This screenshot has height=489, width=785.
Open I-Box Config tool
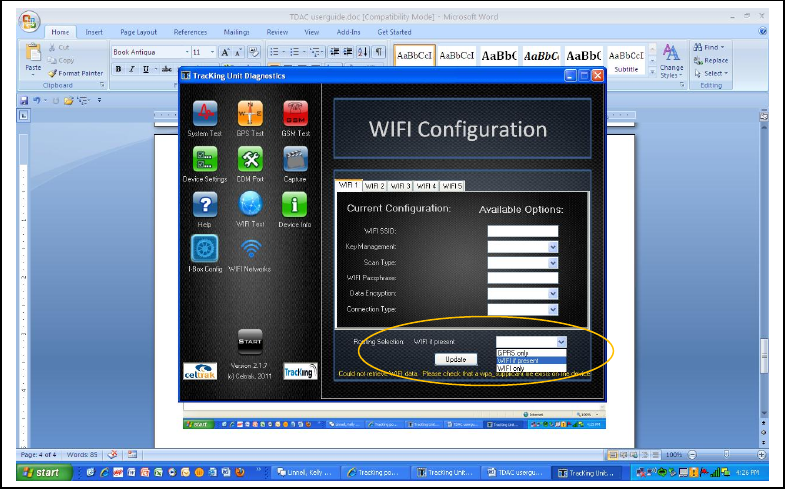click(x=204, y=249)
